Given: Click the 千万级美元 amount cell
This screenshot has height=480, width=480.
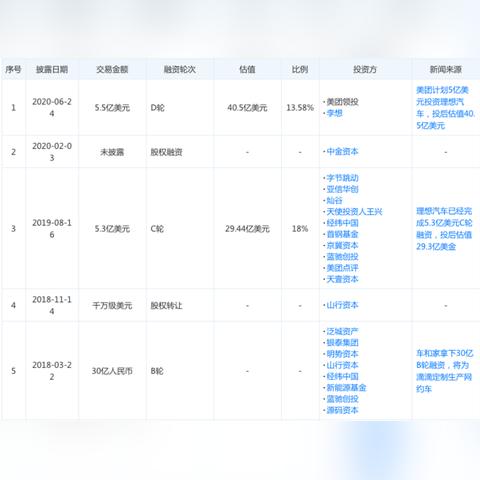Looking at the screenshot, I should [x=112, y=305].
